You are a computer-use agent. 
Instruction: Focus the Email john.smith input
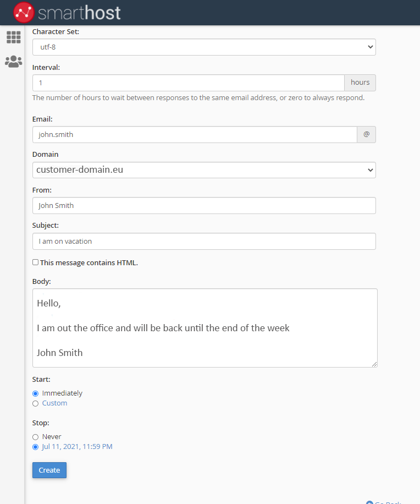[x=195, y=135]
